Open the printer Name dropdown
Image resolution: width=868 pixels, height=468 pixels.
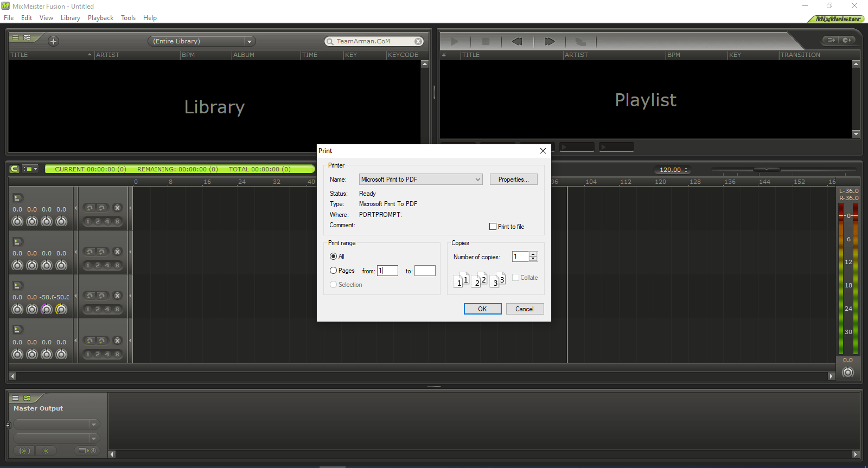421,179
